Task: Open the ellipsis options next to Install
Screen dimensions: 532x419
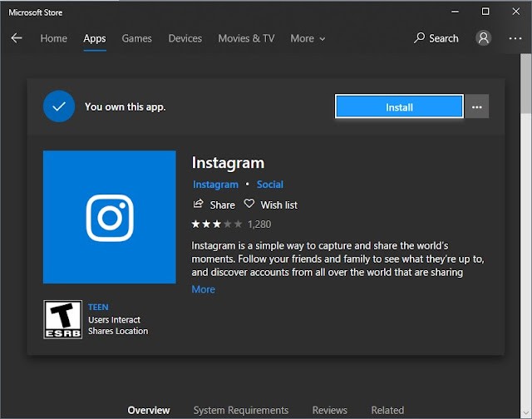Action: click(476, 107)
